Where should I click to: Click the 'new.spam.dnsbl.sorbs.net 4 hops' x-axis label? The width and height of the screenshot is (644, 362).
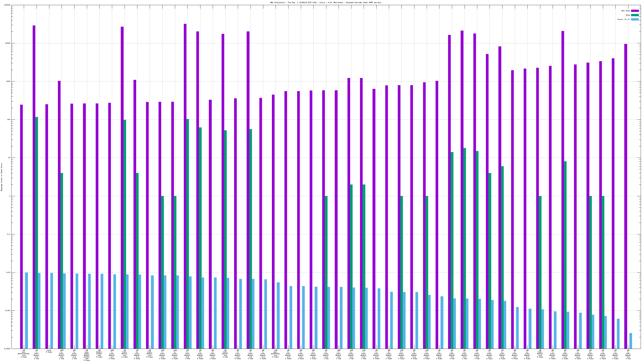87,355
